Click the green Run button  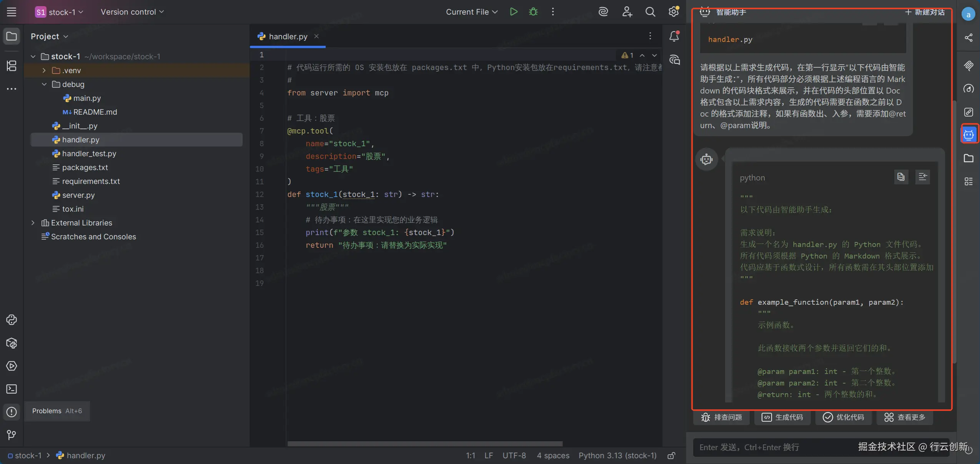514,12
